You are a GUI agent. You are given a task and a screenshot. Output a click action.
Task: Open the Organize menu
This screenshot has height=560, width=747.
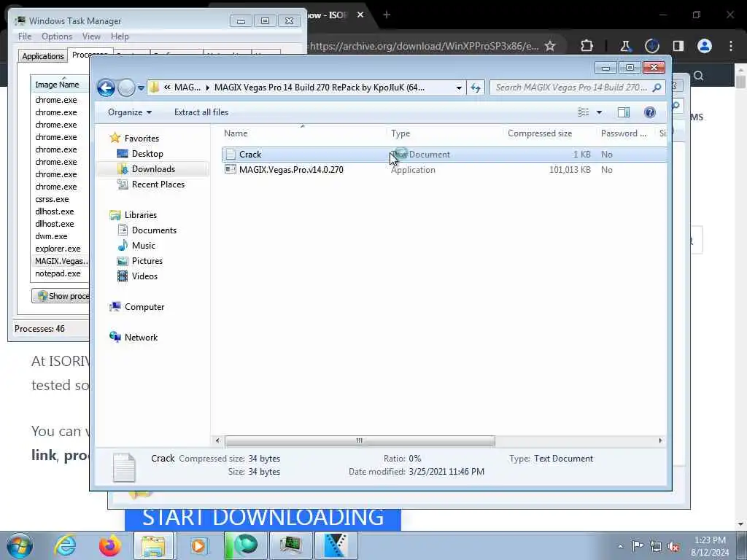coord(130,112)
